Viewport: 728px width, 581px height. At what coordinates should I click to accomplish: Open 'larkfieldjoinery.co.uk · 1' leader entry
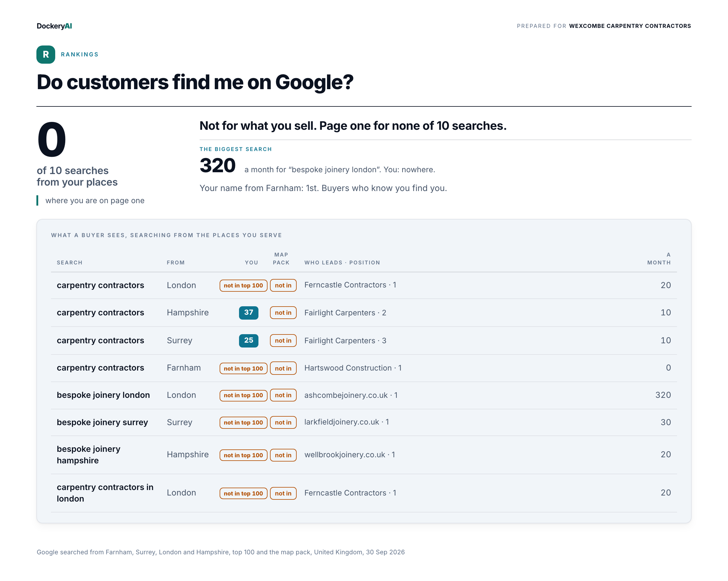[346, 422]
